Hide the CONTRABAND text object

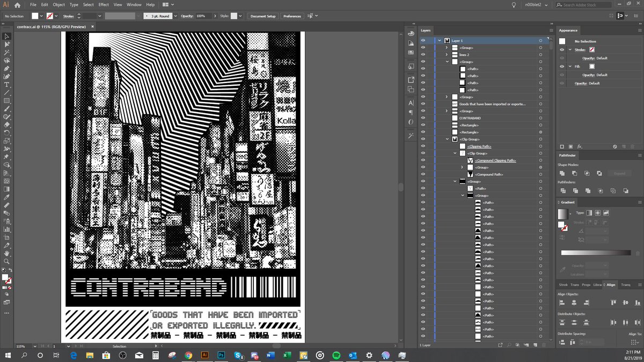point(423,118)
